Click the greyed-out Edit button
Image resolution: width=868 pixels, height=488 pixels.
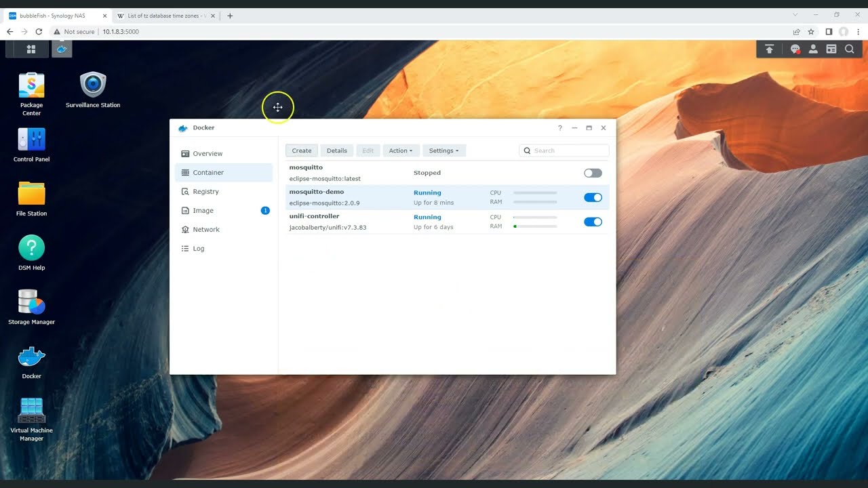pos(368,150)
